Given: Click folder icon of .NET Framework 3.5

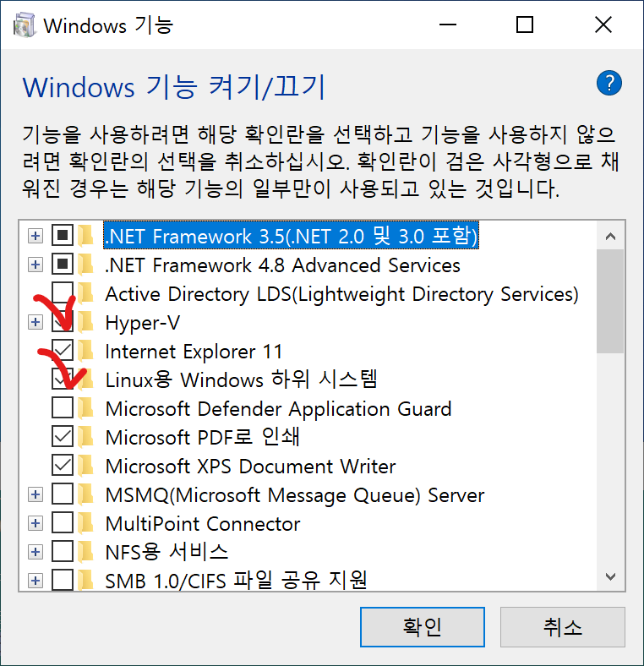Looking at the screenshot, I should 86,235.
